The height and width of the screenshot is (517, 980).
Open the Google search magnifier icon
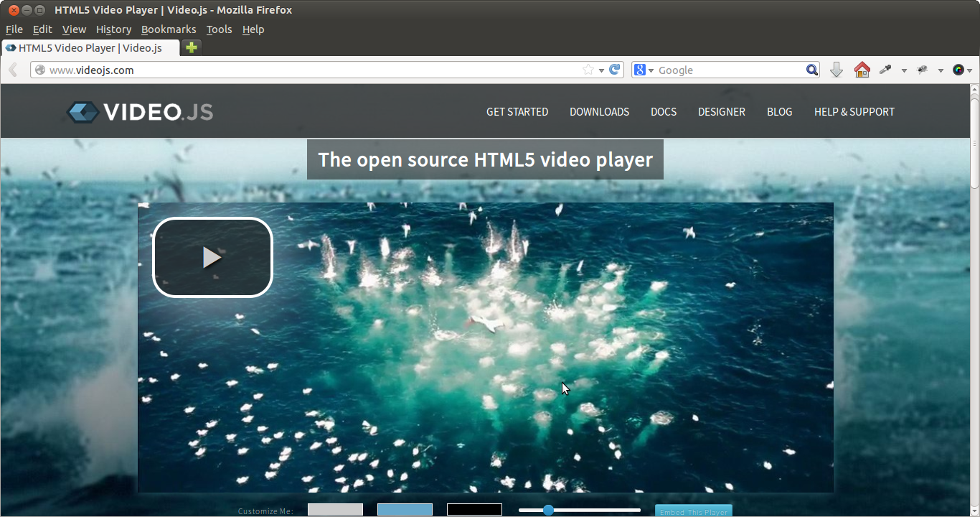pos(811,70)
